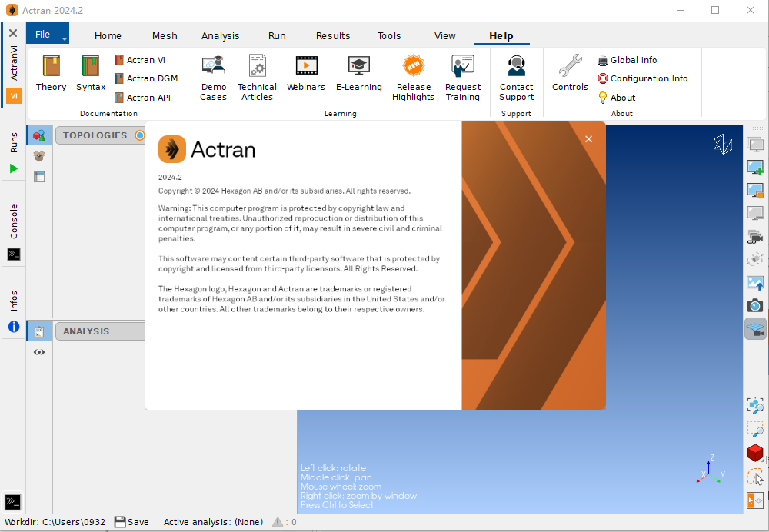Launch E-Learning
The height and width of the screenshot is (532, 769).
359,72
